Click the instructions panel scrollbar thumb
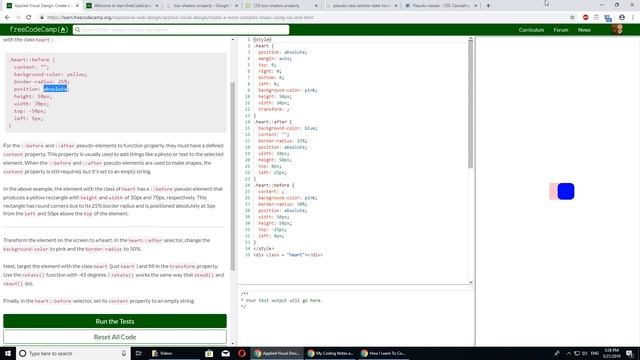Viewport: 640px width, 360px height. 233,176
